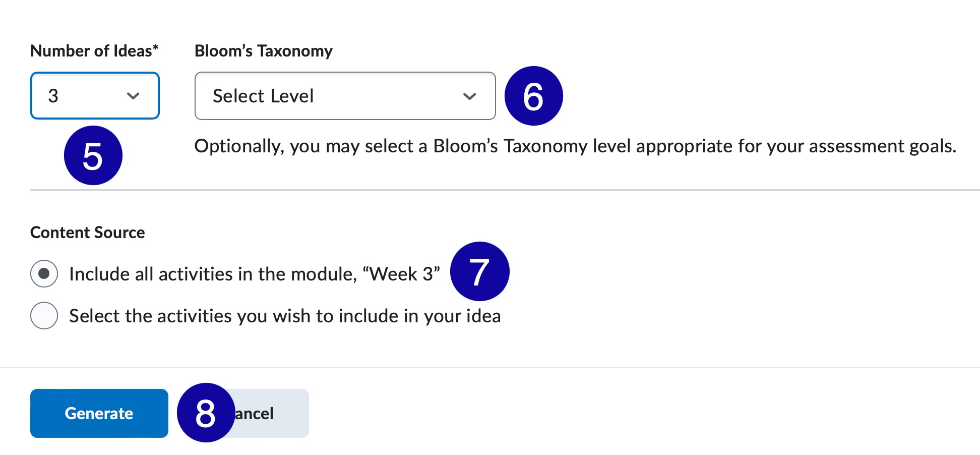Open the Number of Ideas dropdown showing 3
The height and width of the screenshot is (455, 980).
click(95, 96)
